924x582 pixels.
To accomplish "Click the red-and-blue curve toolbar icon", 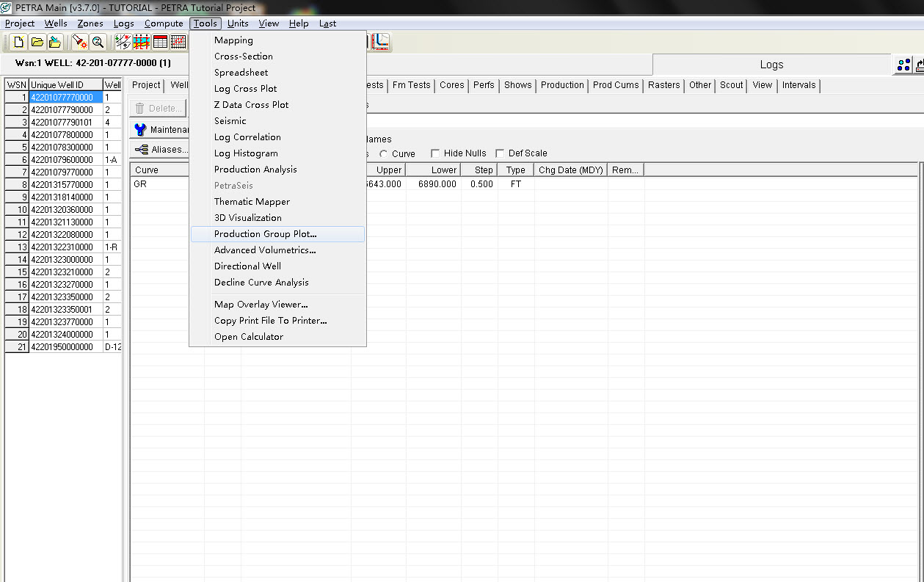I will click(x=380, y=42).
